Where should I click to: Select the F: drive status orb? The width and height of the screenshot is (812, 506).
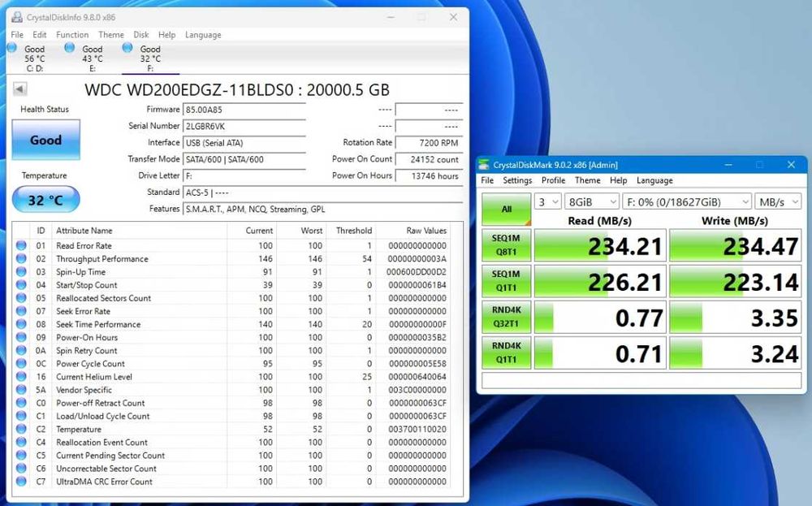127,48
